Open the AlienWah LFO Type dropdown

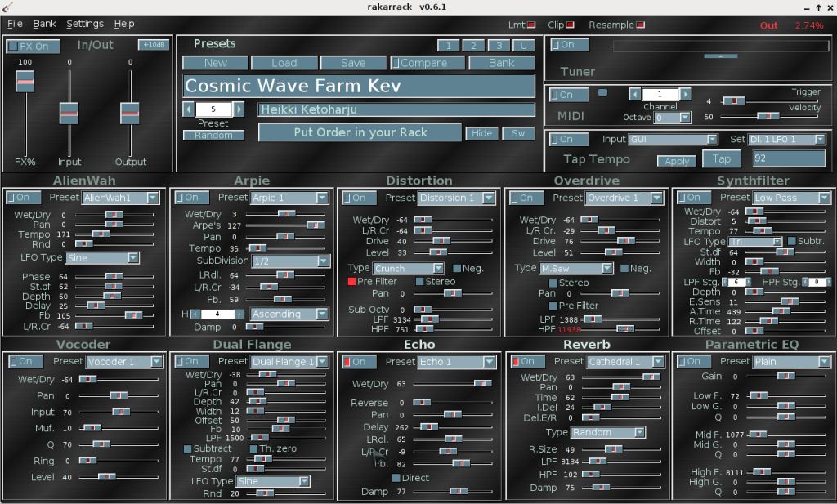pos(103,258)
